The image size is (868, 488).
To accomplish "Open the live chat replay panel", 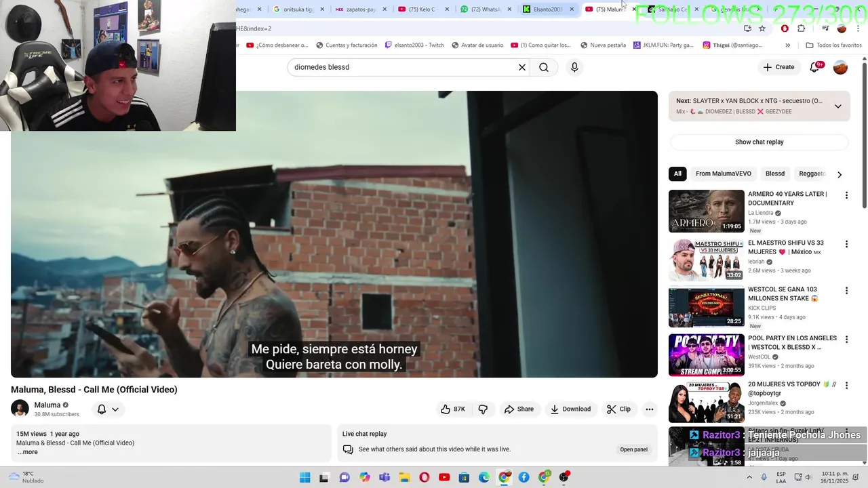I will pyautogui.click(x=633, y=449).
